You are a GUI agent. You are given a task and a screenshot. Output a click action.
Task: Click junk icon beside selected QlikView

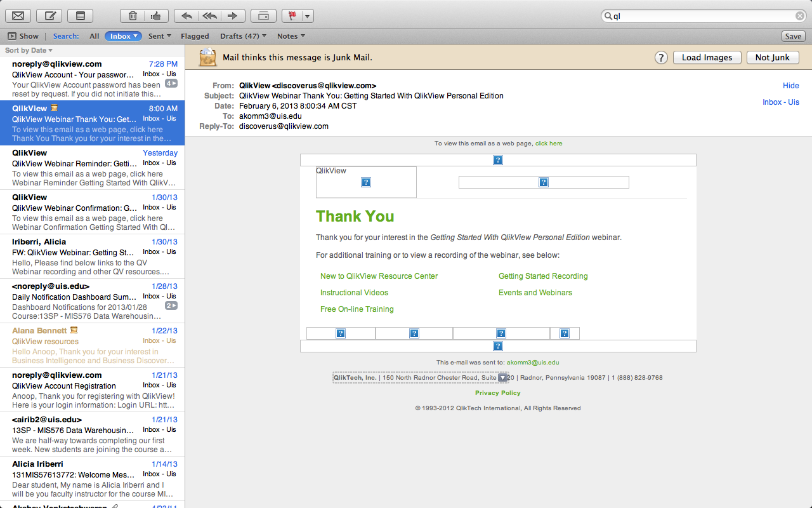(x=55, y=108)
